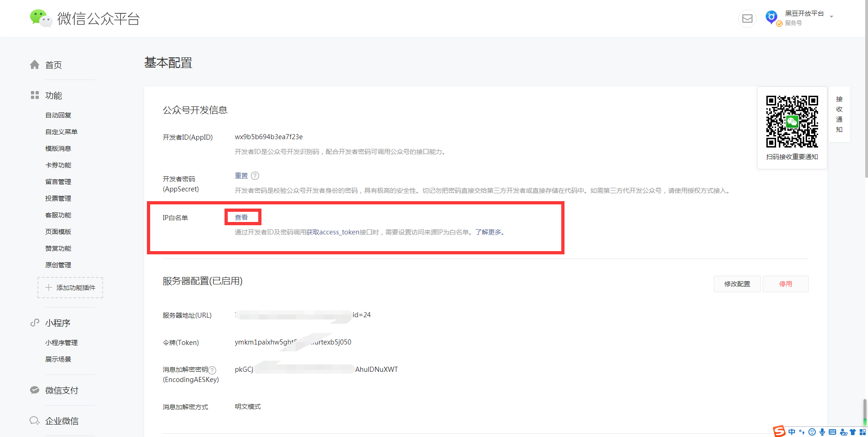The height and width of the screenshot is (437, 868).
Task: Click help icon next to 重置
Action: coord(255,176)
